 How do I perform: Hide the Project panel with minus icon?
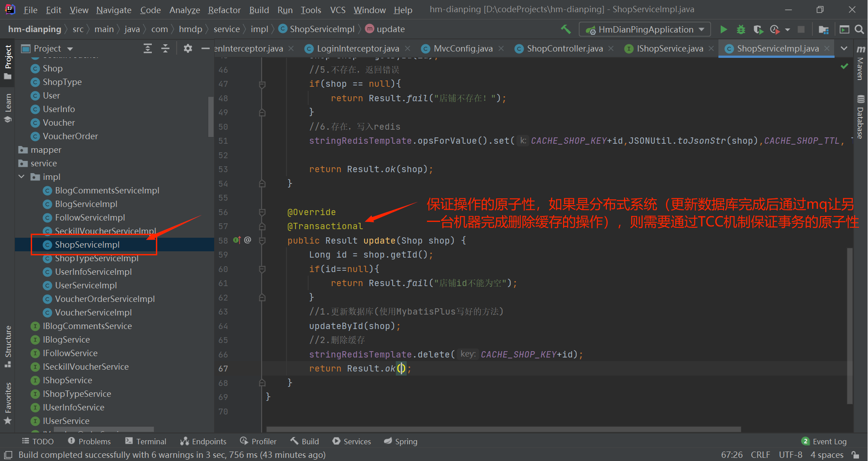click(x=206, y=48)
